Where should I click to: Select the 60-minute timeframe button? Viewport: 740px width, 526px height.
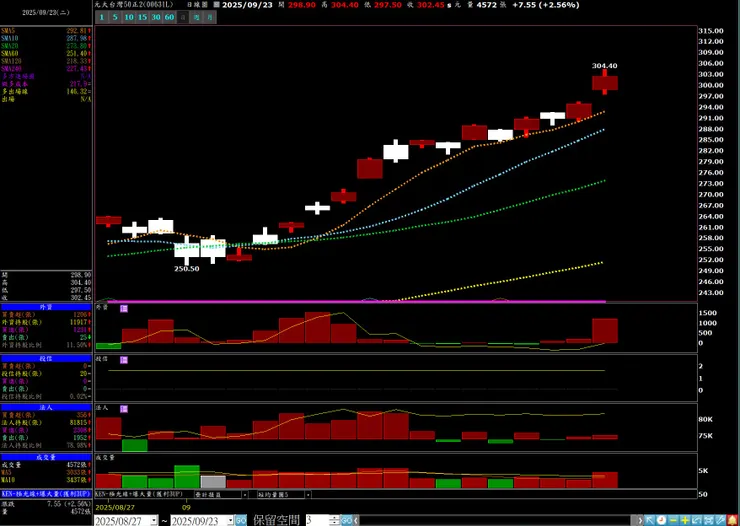169,17
